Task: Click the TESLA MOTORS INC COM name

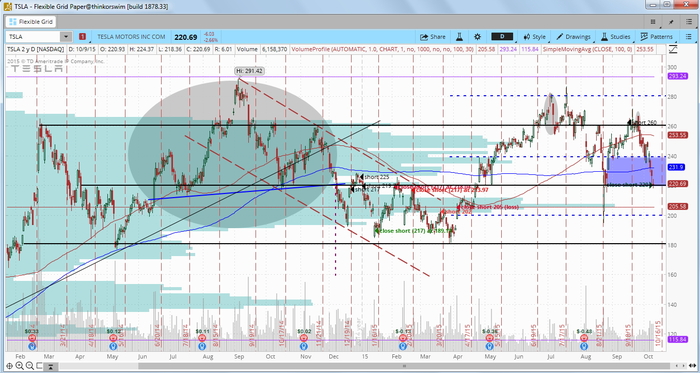Action: [131, 37]
